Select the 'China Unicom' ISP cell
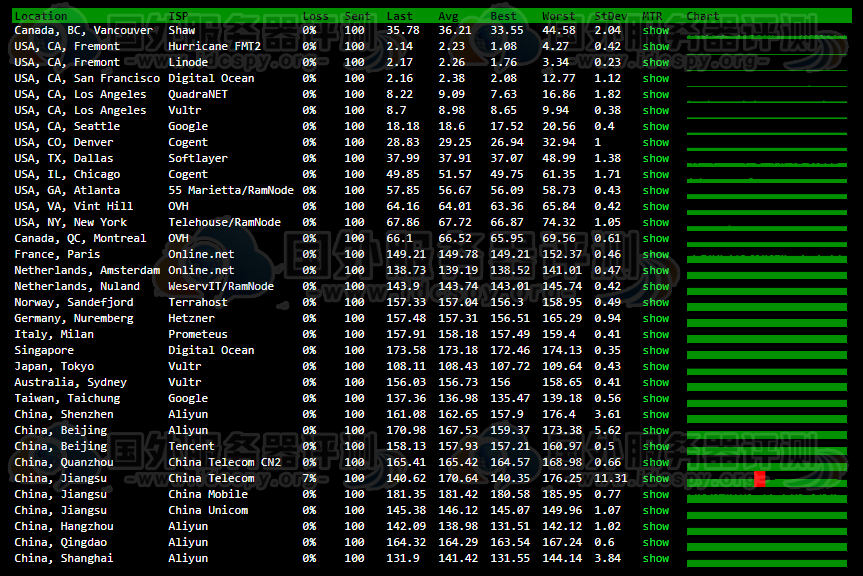Image resolution: width=863 pixels, height=576 pixels. [208, 509]
